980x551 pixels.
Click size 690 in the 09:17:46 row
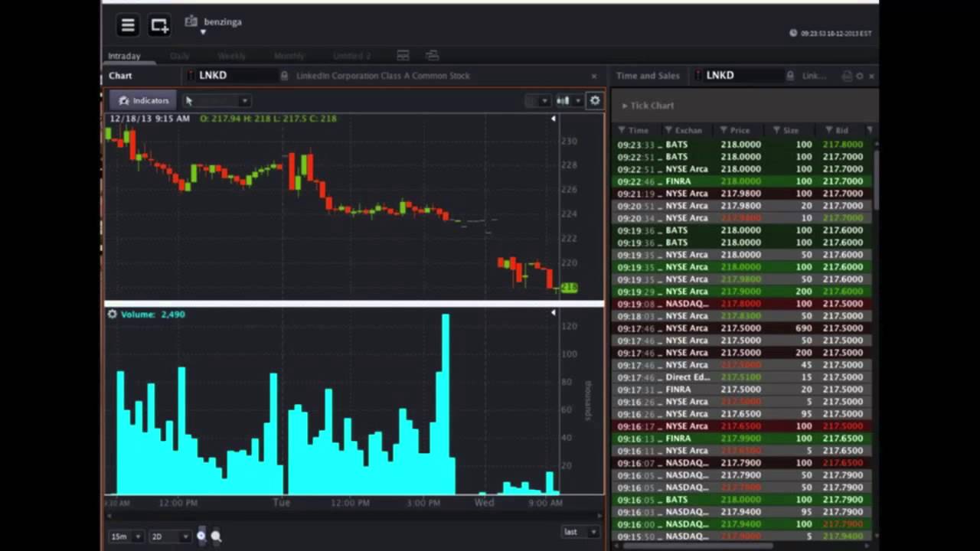point(803,328)
